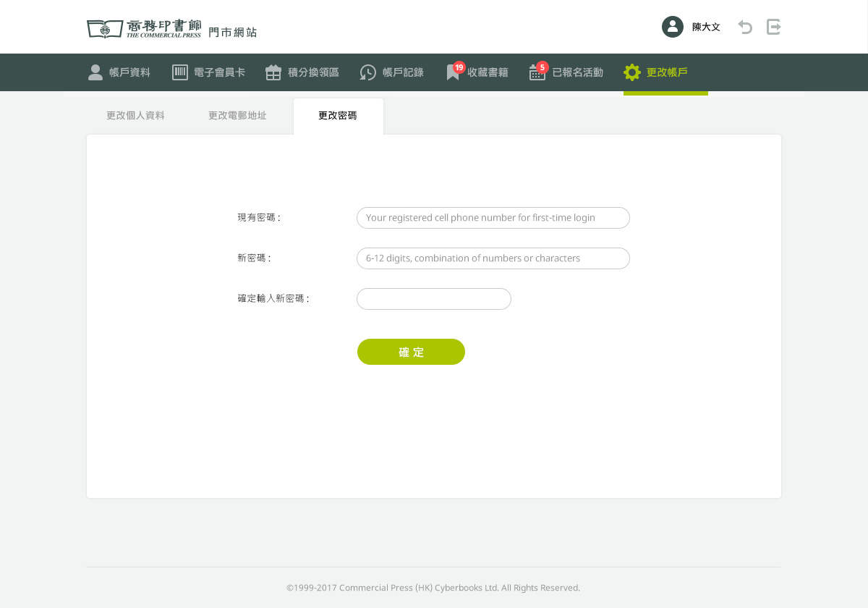The width and height of the screenshot is (868, 608).
Task: Open 帳戶資料 person icon
Action: (95, 72)
